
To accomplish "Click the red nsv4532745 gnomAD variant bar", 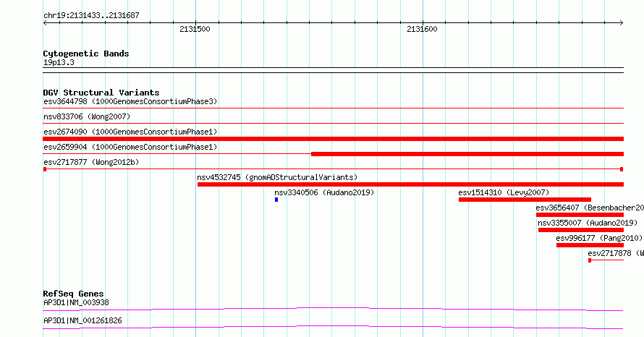I will (410, 184).
